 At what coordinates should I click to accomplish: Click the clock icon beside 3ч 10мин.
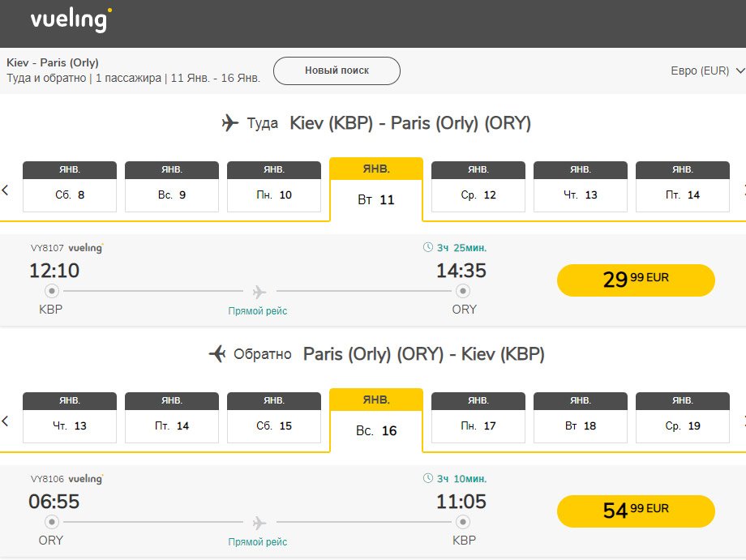click(x=428, y=479)
